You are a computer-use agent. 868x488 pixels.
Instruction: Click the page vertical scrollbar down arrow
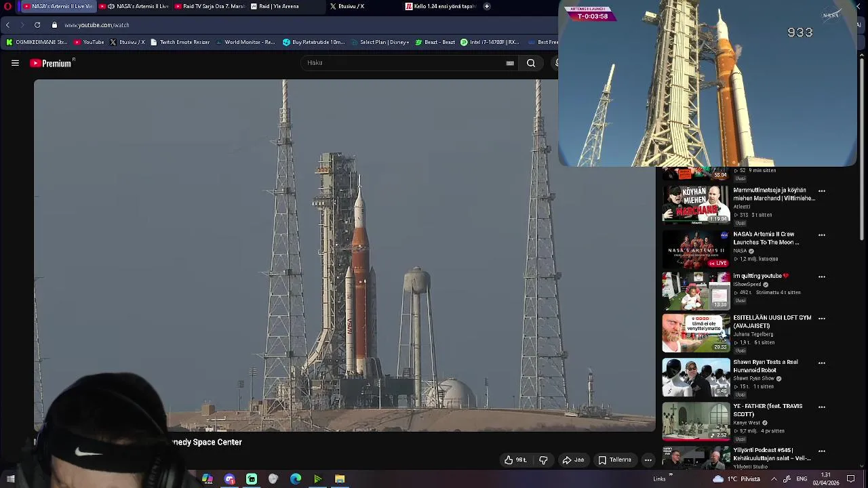863,466
